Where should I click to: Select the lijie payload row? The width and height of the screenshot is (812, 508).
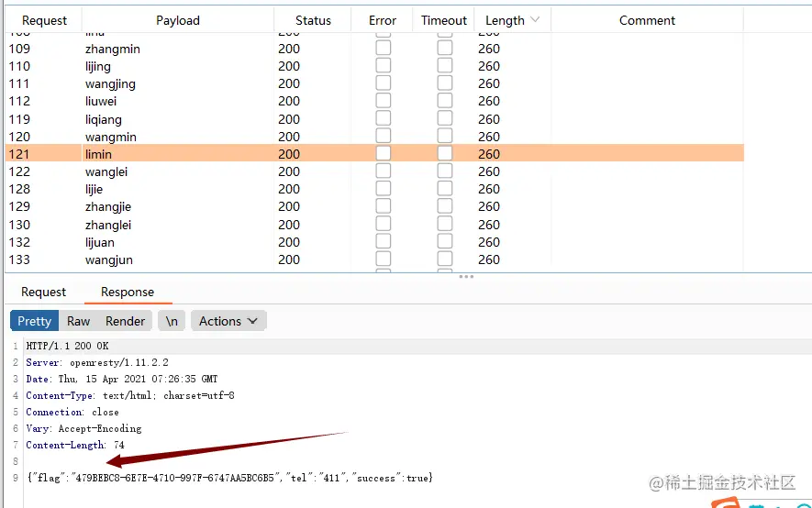pyautogui.click(x=374, y=189)
